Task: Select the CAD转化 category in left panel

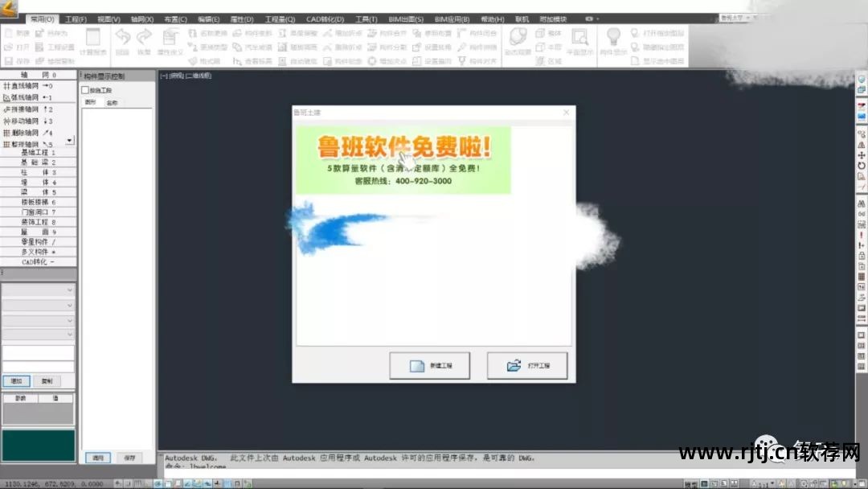Action: (39, 262)
